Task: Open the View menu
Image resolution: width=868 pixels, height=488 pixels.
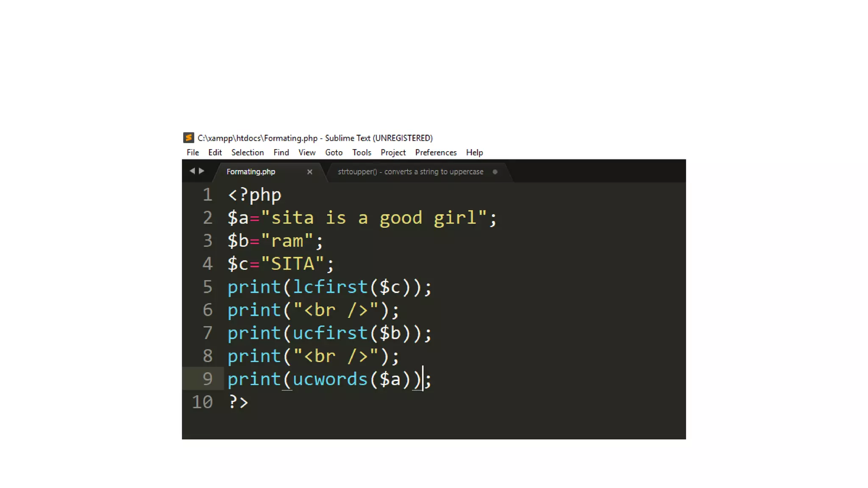Action: [x=307, y=152]
